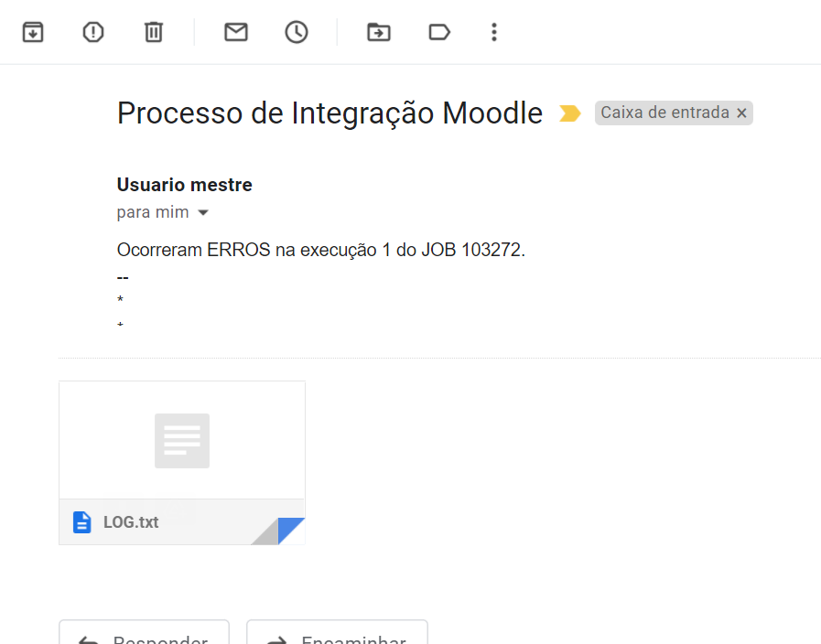
Task: Click the blue document icon beside LOG.txt
Action: [82, 522]
